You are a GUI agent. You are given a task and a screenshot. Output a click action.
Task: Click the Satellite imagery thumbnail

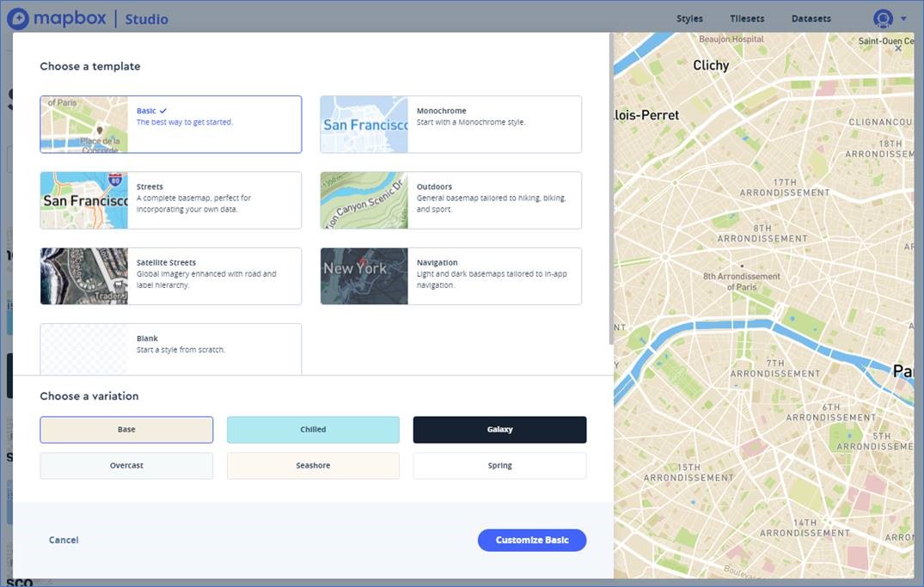click(x=84, y=277)
